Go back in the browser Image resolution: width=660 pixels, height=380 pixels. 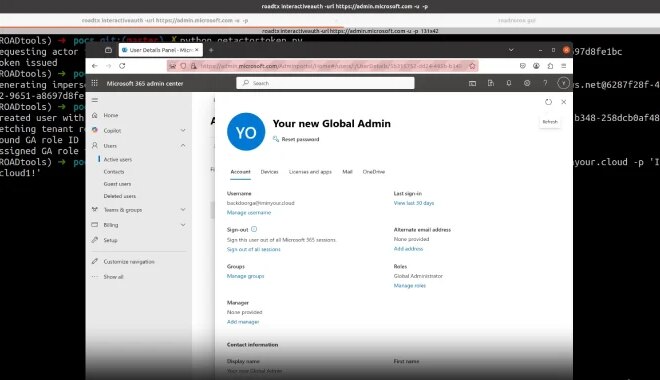pyautogui.click(x=95, y=66)
